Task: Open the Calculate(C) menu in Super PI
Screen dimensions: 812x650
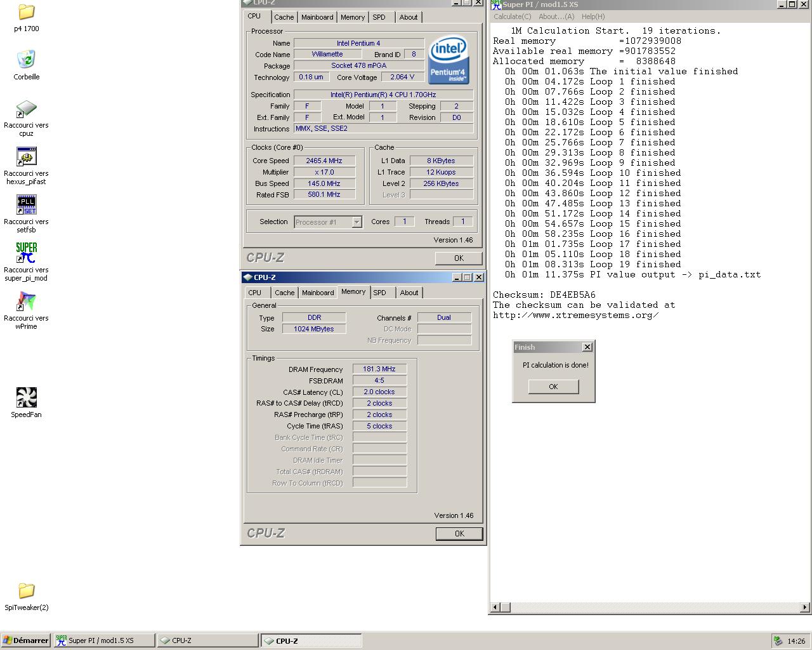Action: pyautogui.click(x=513, y=17)
